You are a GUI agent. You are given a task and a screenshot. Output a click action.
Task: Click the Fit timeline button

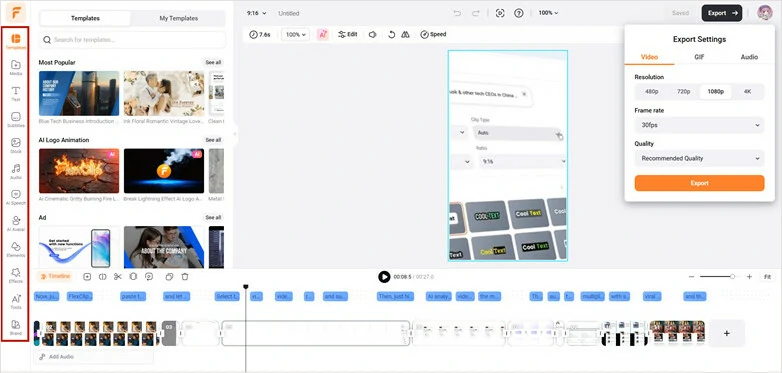(x=767, y=277)
